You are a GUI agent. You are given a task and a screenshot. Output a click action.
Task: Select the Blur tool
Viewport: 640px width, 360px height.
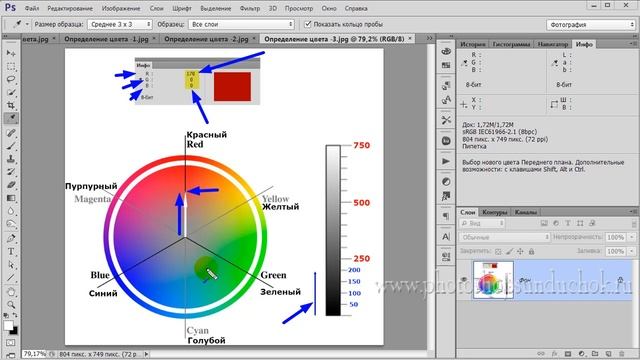(x=11, y=211)
